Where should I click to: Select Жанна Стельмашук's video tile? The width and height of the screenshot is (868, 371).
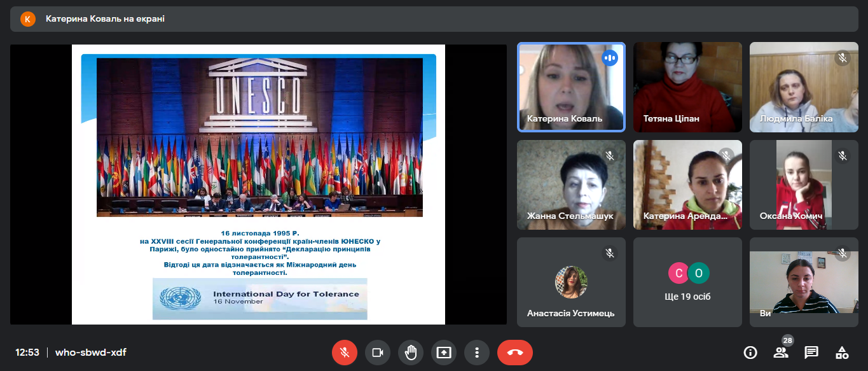[x=571, y=185]
